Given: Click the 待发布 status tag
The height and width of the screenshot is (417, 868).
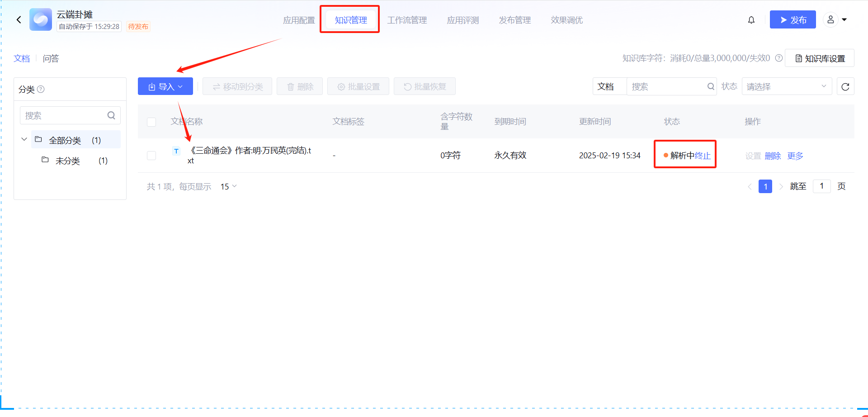Looking at the screenshot, I should coord(138,27).
